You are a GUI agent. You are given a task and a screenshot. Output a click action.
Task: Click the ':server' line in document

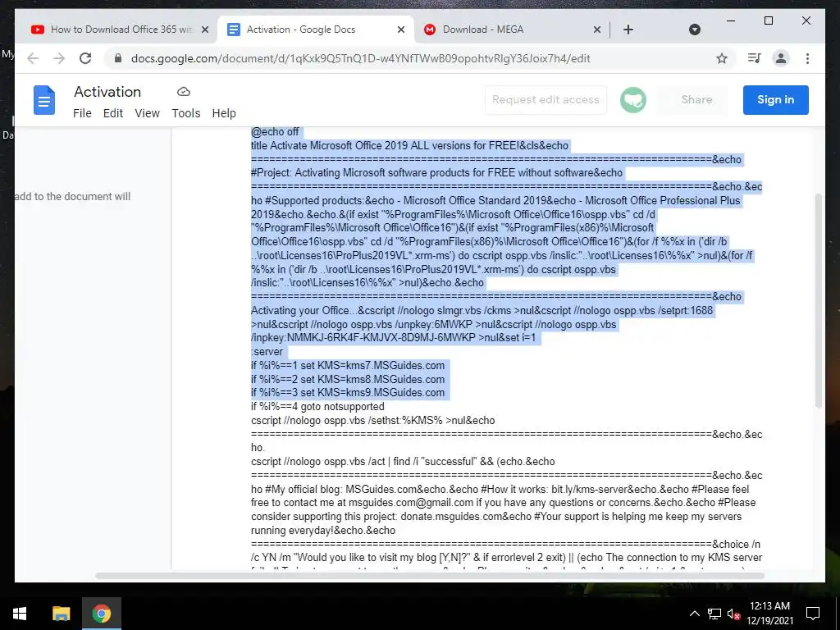[267, 352]
